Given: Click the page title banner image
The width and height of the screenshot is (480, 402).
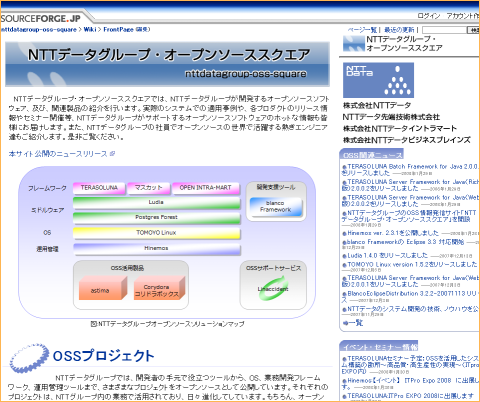Looking at the screenshot, I should click(167, 64).
